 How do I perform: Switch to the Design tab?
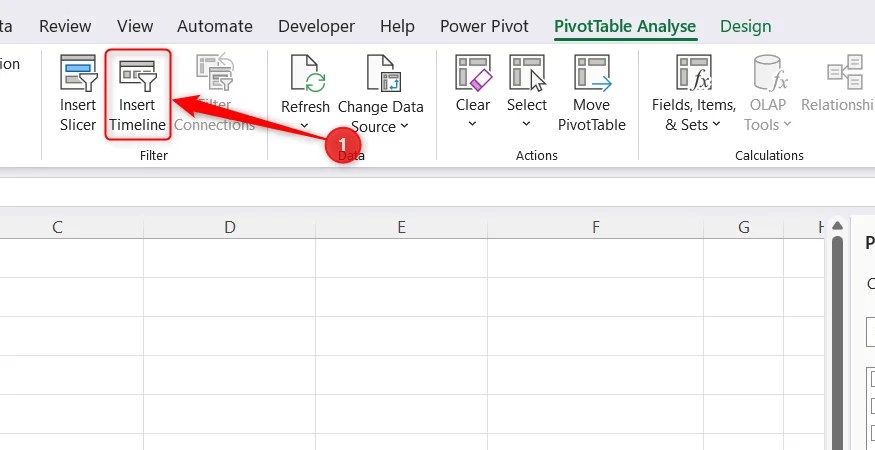(746, 26)
